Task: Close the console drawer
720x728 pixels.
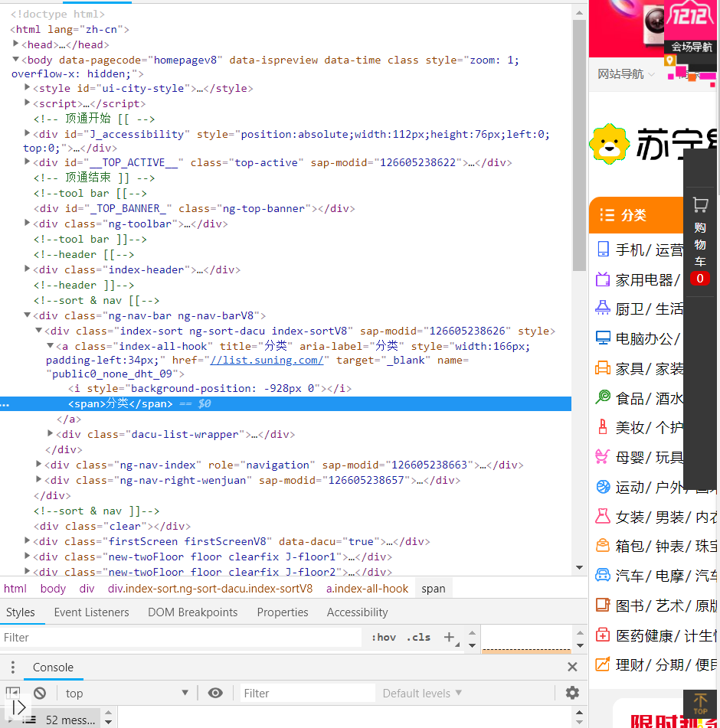Action: 572,668
